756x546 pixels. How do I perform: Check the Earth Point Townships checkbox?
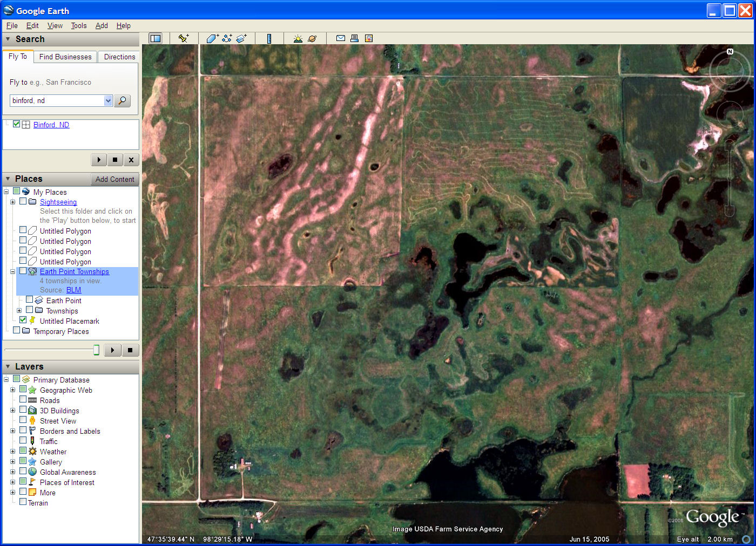pos(23,271)
